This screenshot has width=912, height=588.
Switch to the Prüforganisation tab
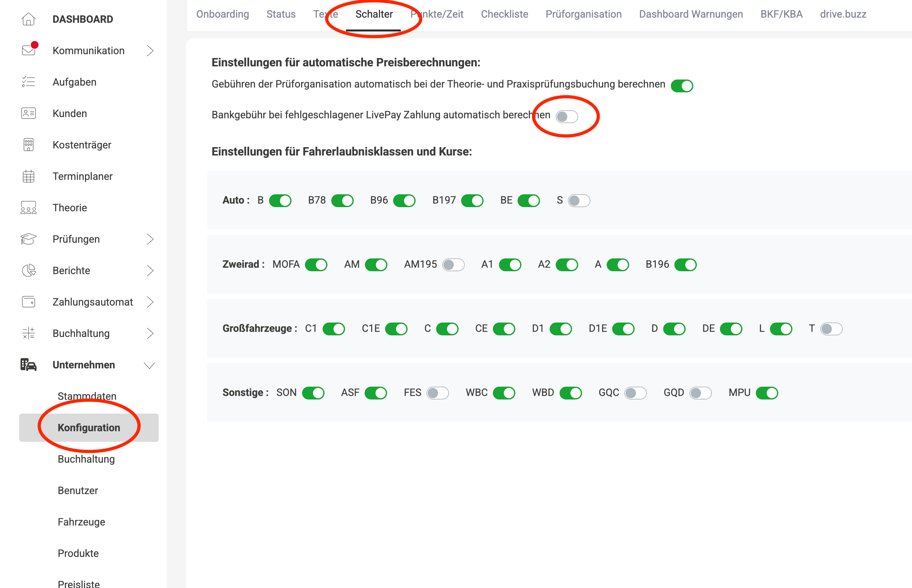point(583,14)
